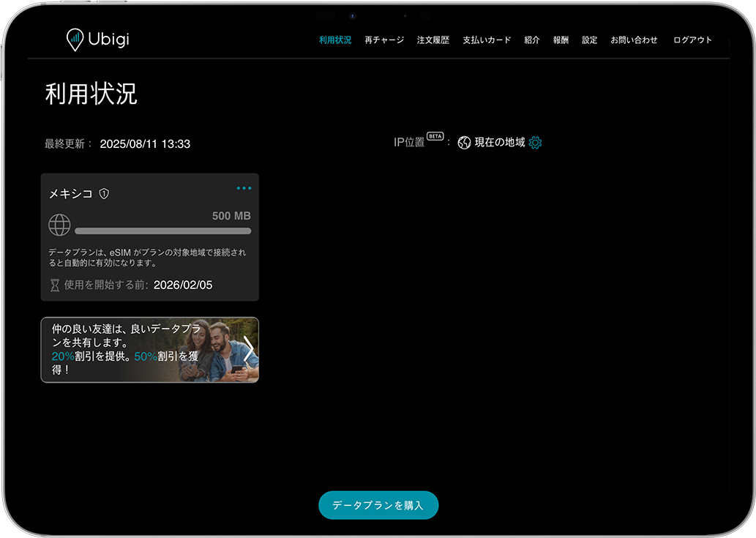
Task: Open IP location gear settings icon
Action: (535, 143)
